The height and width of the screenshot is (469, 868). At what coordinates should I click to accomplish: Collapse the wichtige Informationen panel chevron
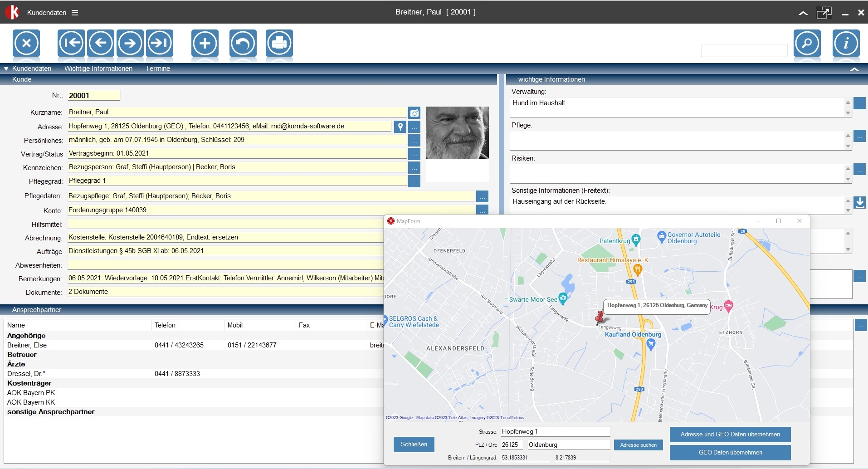[854, 69]
